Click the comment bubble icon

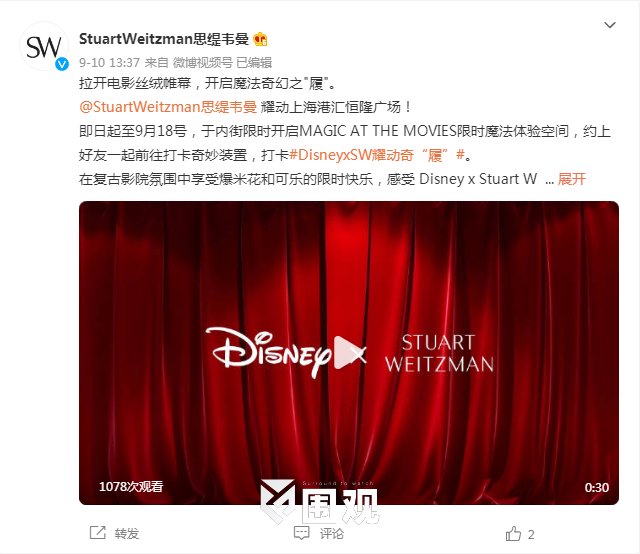point(302,533)
